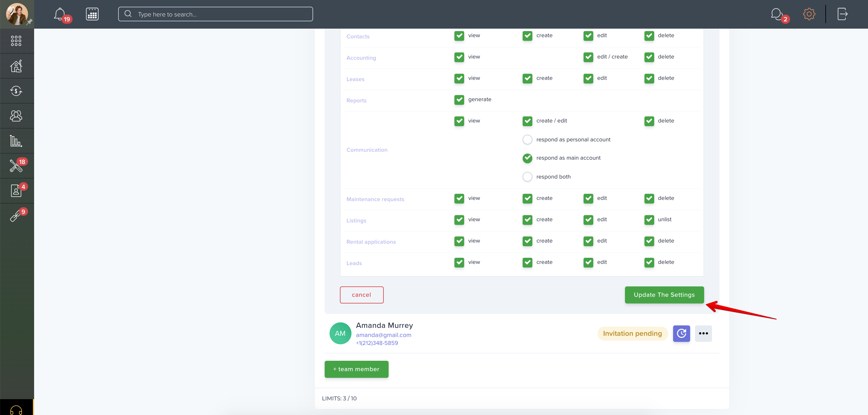Open the calendar icon in top bar

point(92,14)
